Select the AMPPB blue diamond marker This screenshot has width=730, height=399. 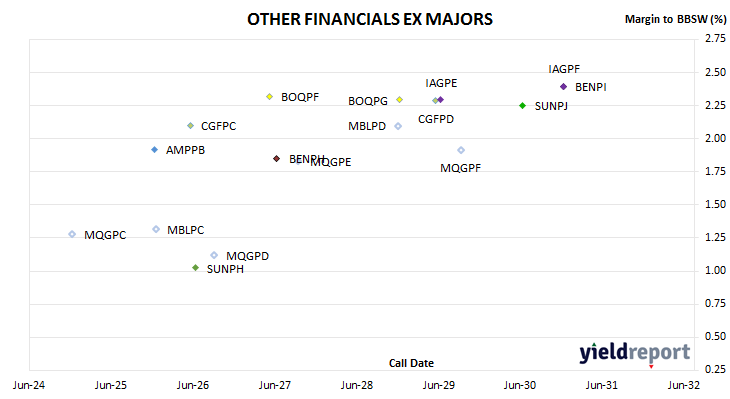click(x=155, y=149)
